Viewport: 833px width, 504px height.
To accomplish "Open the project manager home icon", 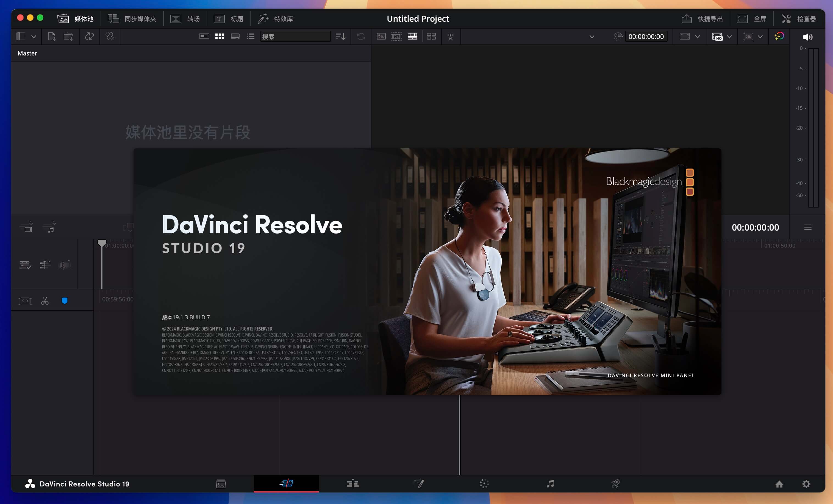I will click(x=779, y=484).
